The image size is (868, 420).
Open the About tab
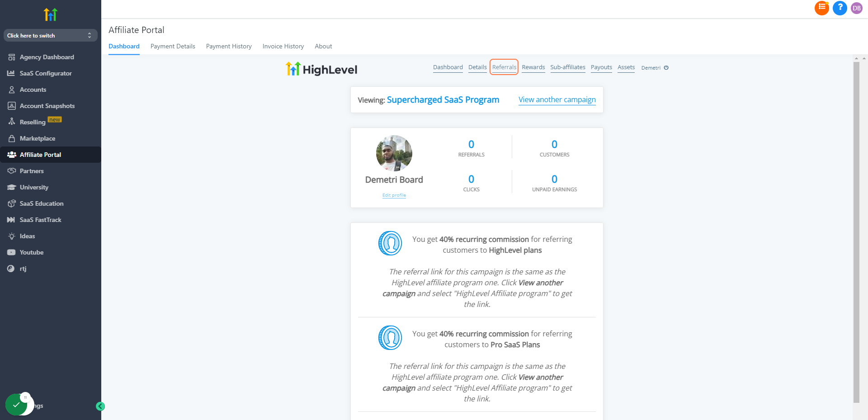323,46
